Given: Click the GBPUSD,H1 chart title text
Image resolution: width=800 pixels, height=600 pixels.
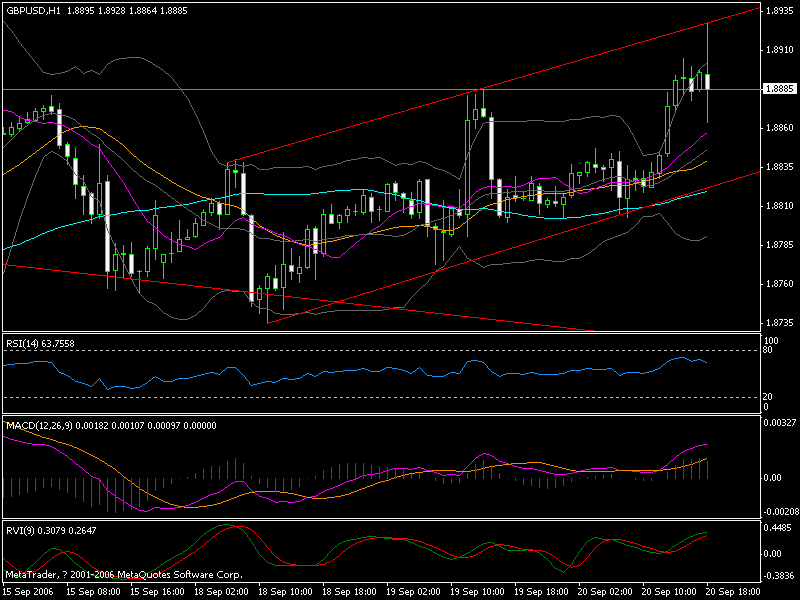Looking at the screenshot, I should click(33, 11).
